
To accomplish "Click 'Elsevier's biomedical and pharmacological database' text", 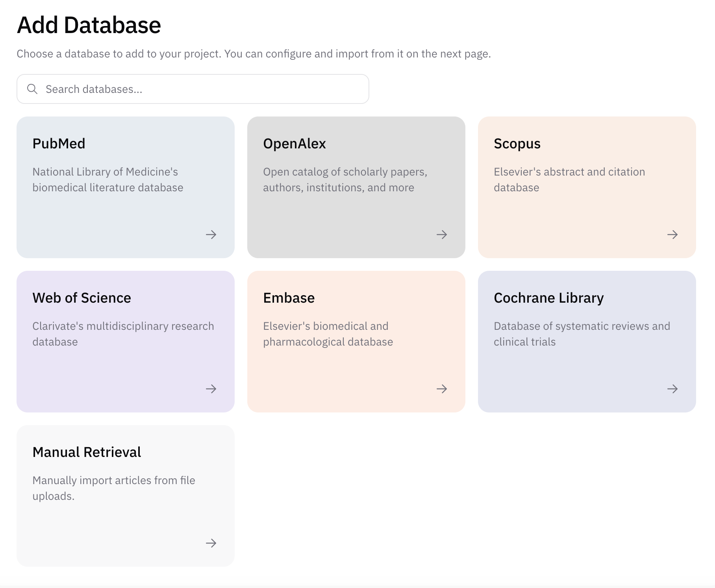I will (328, 334).
